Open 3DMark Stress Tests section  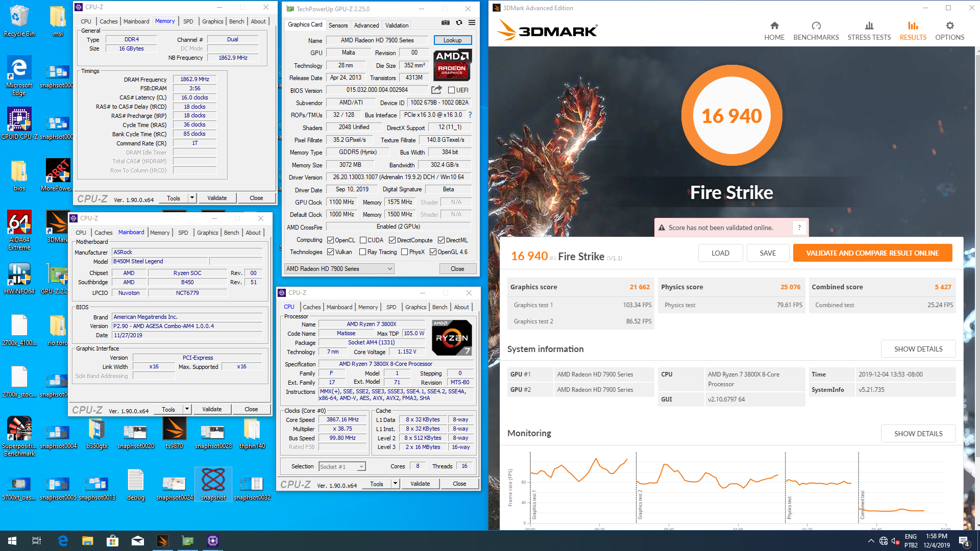point(869,31)
